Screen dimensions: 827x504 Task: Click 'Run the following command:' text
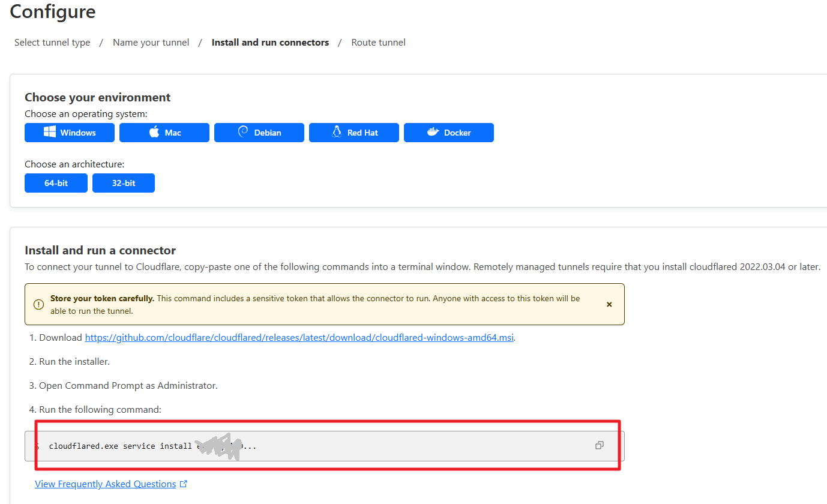tap(100, 409)
